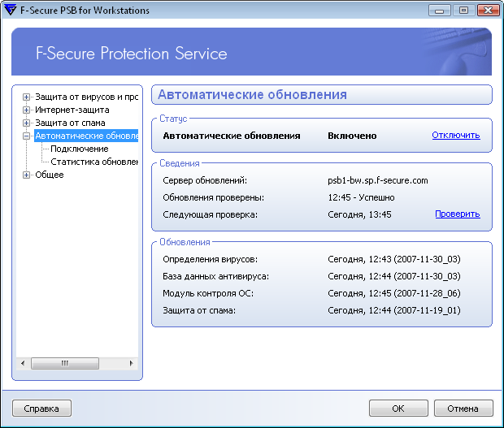Select Защита от вирусов tree item
Screen dimensions: 504x428
(x=86, y=97)
